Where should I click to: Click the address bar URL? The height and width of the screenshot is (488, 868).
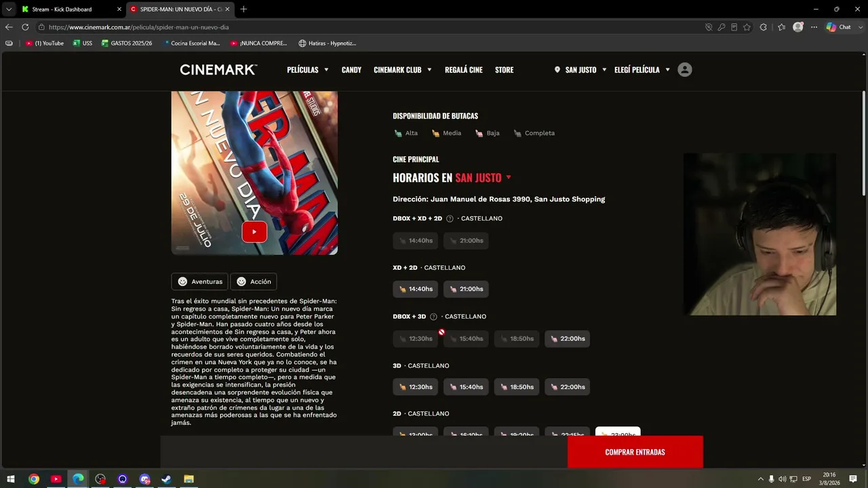[x=139, y=27]
